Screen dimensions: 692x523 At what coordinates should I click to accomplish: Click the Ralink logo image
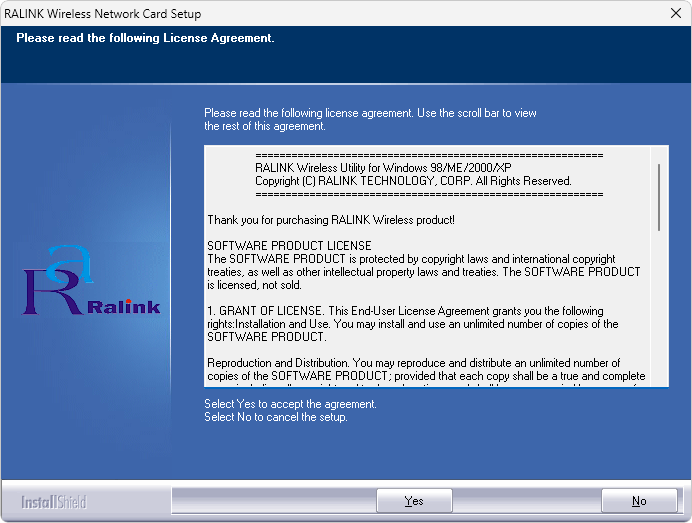click(x=91, y=280)
